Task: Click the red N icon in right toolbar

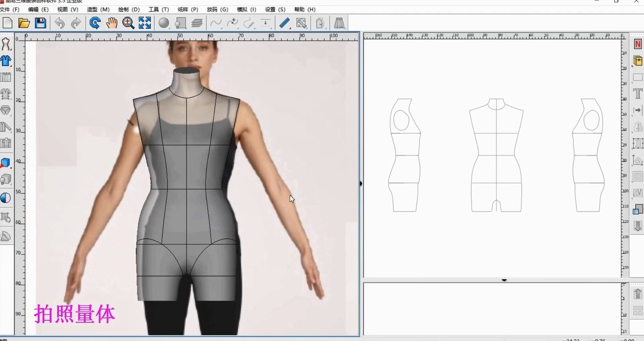Action: pyautogui.click(x=638, y=44)
